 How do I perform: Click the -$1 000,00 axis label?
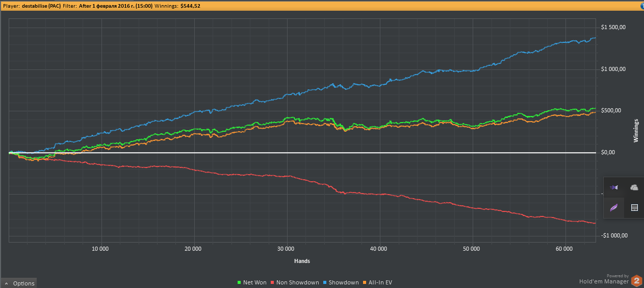(614, 235)
